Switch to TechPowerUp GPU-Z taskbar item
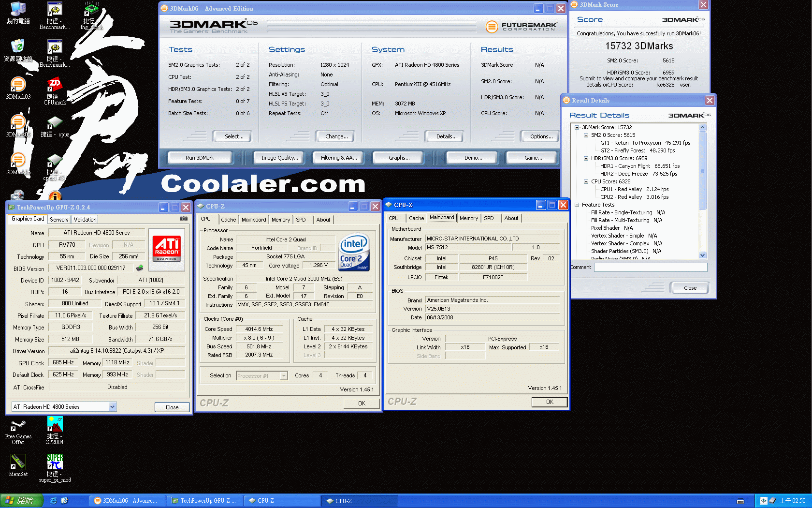Screen dimensions: 812x508 [204, 501]
